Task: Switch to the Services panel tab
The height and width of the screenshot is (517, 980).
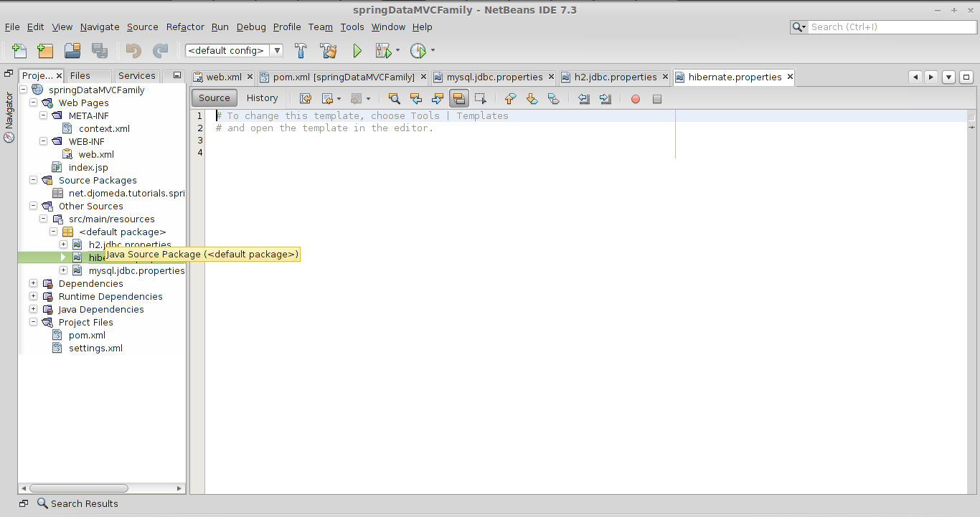Action: 137,76
